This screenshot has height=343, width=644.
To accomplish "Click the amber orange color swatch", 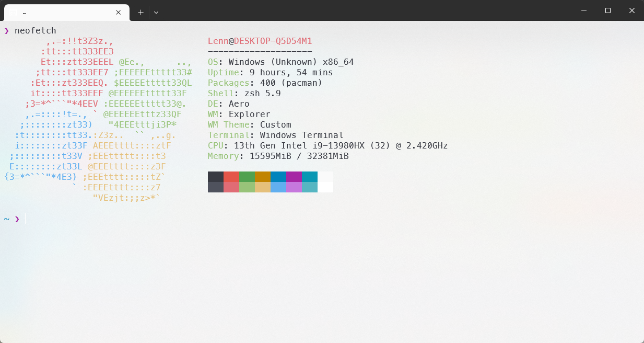I will 263,177.
